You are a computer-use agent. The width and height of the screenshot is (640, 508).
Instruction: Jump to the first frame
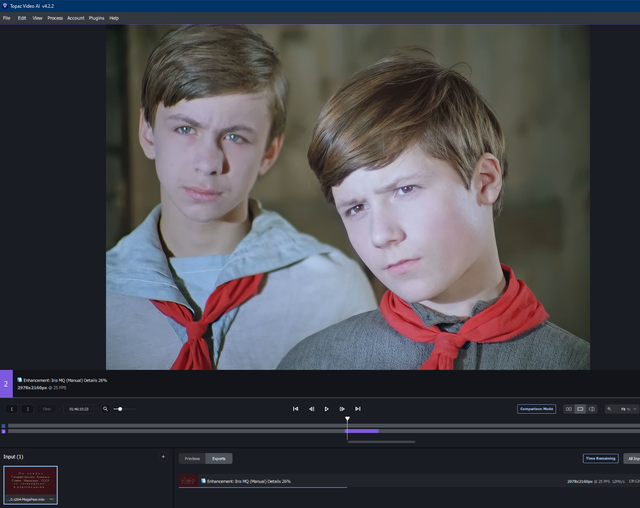pyautogui.click(x=296, y=409)
